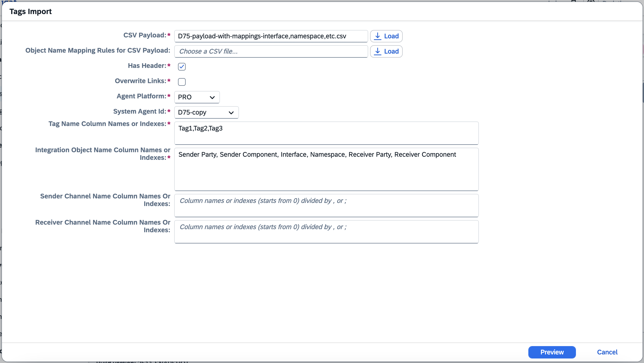644x363 pixels.
Task: Click the Tags Import dialog title
Action: pos(30,11)
